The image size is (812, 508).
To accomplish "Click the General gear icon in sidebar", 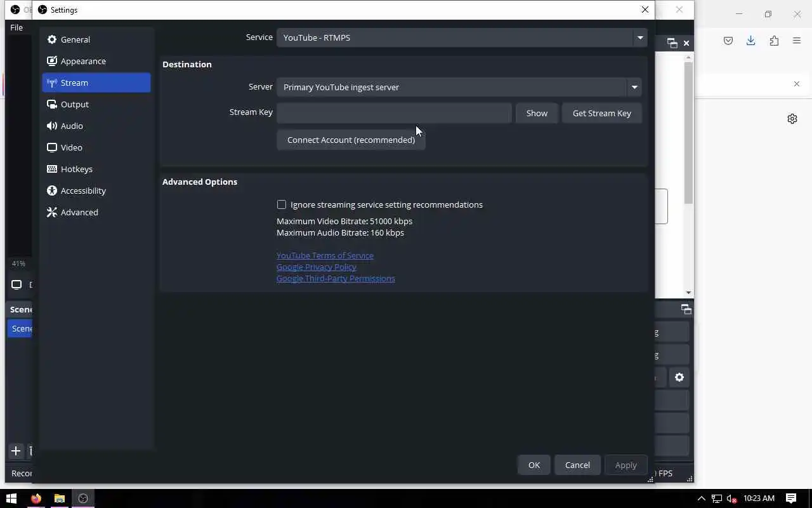I will pos(52,39).
